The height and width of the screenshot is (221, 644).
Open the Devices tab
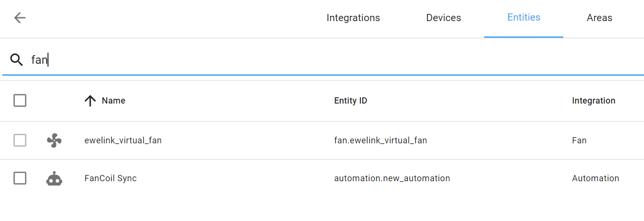[443, 18]
